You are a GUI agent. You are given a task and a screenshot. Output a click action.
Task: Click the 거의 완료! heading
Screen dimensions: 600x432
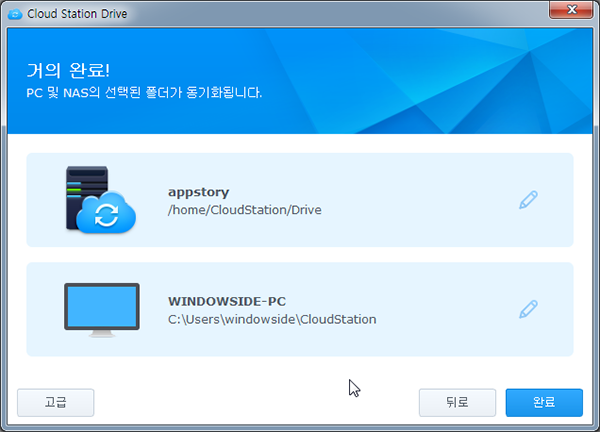pyautogui.click(x=68, y=70)
